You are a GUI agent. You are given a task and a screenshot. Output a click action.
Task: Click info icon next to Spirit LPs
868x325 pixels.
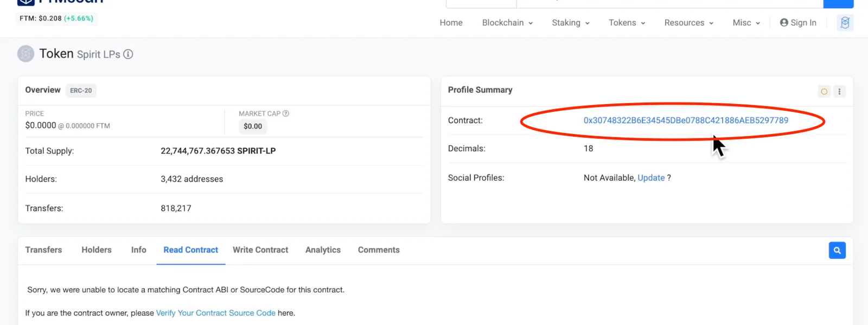(128, 54)
